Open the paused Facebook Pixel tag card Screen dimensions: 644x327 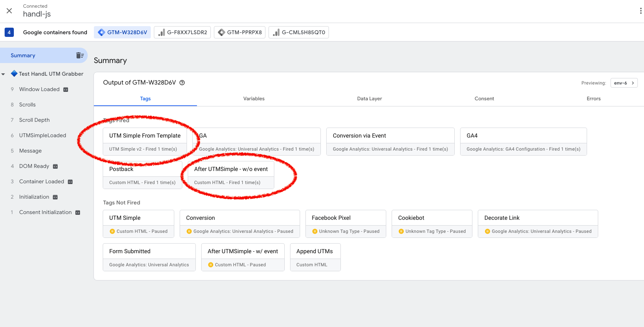pos(345,224)
